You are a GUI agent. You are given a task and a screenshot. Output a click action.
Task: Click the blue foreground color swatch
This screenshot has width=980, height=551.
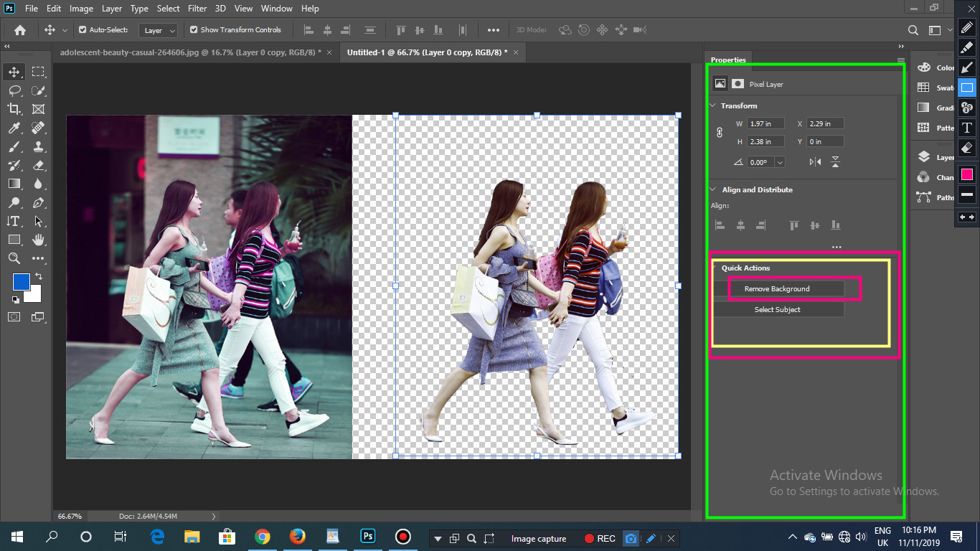pyautogui.click(x=21, y=282)
